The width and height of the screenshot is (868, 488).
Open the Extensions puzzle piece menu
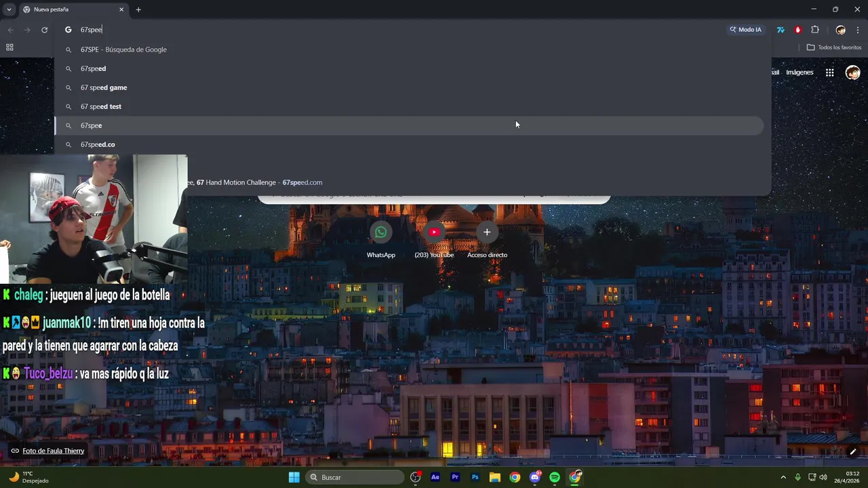(x=815, y=30)
